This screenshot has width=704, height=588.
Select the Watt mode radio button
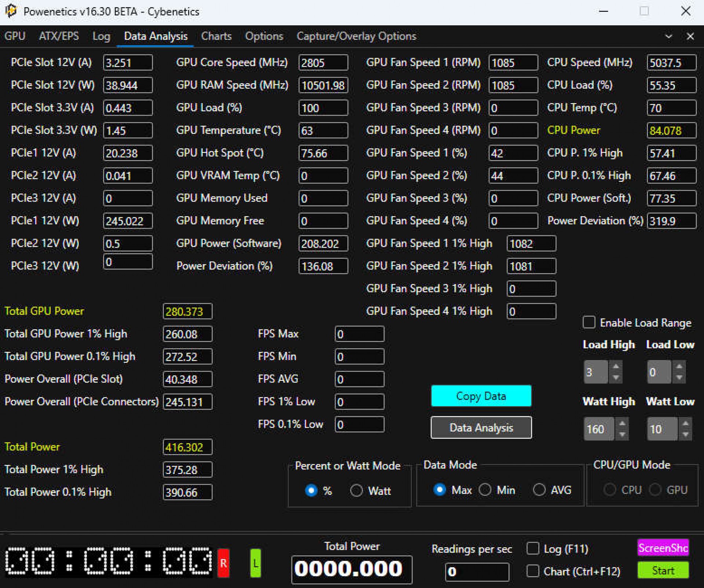pos(356,490)
